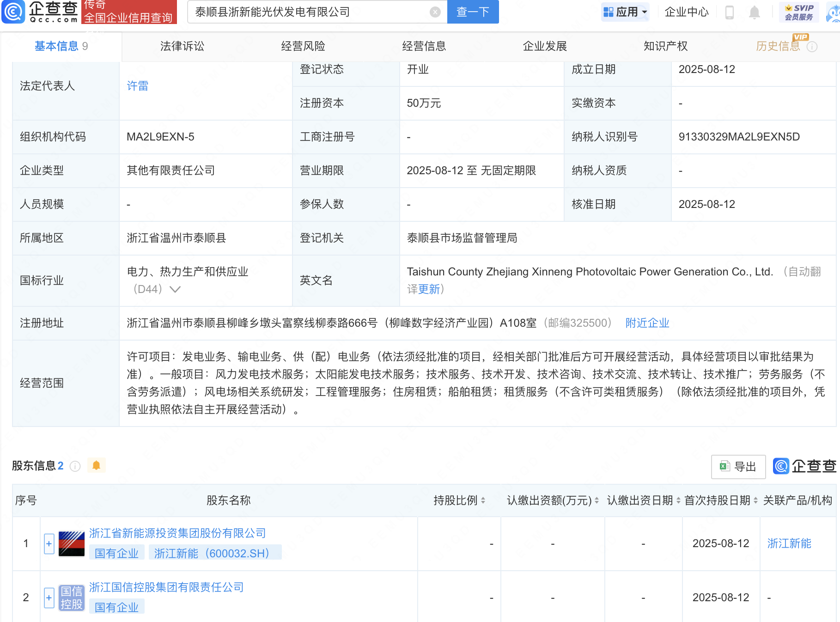Click the 查一下 search button
The height and width of the screenshot is (622, 840).
click(473, 12)
